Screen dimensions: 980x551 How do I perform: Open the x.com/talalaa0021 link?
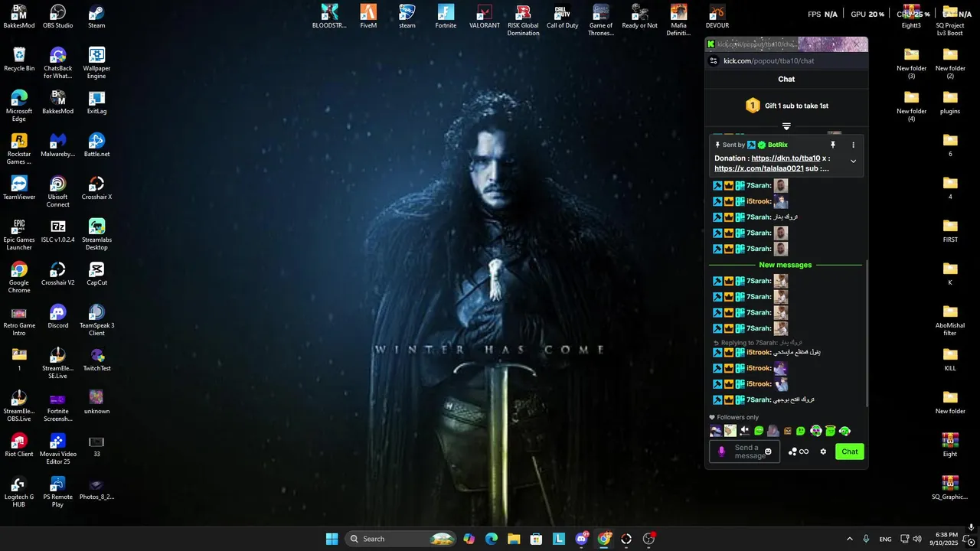point(759,168)
